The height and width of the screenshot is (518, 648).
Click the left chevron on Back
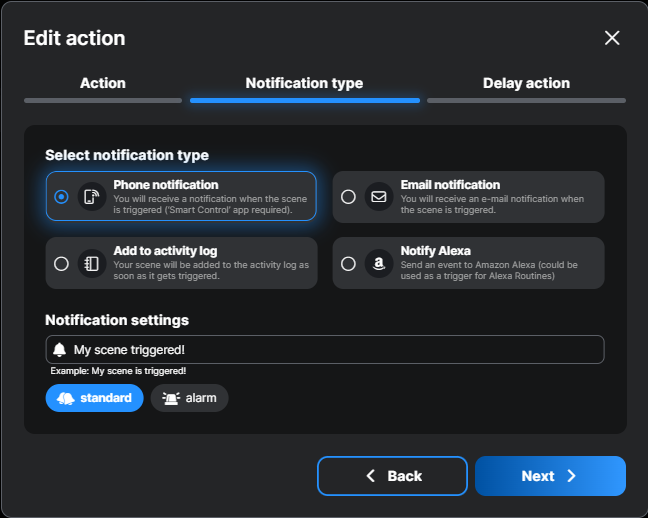point(371,476)
